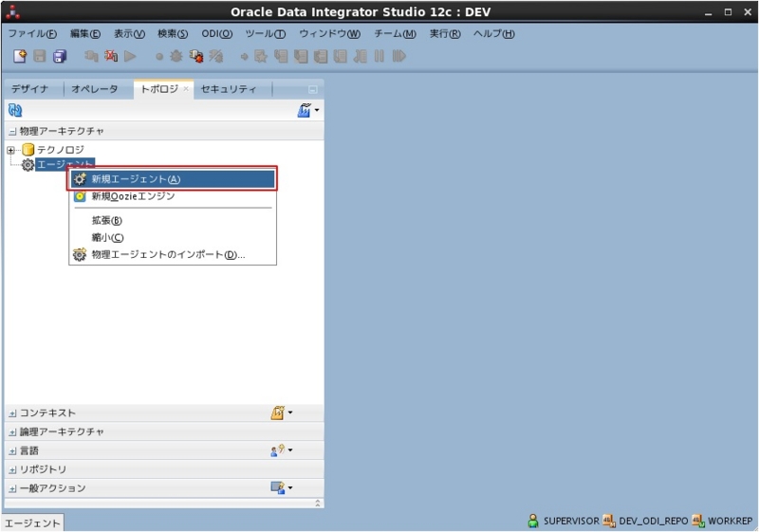Choose 縮小(C) in the context menu
This screenshot has height=532, width=759.
(173, 237)
